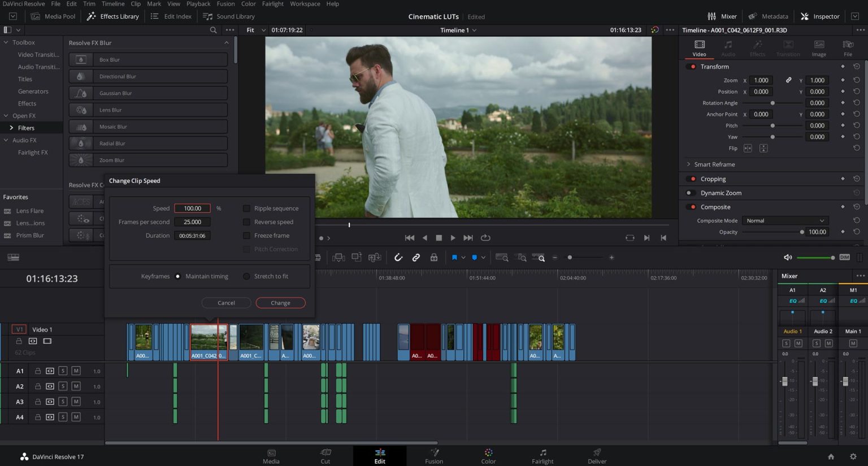Click the Opacity slider handle
The height and width of the screenshot is (466, 868).
(801, 232)
